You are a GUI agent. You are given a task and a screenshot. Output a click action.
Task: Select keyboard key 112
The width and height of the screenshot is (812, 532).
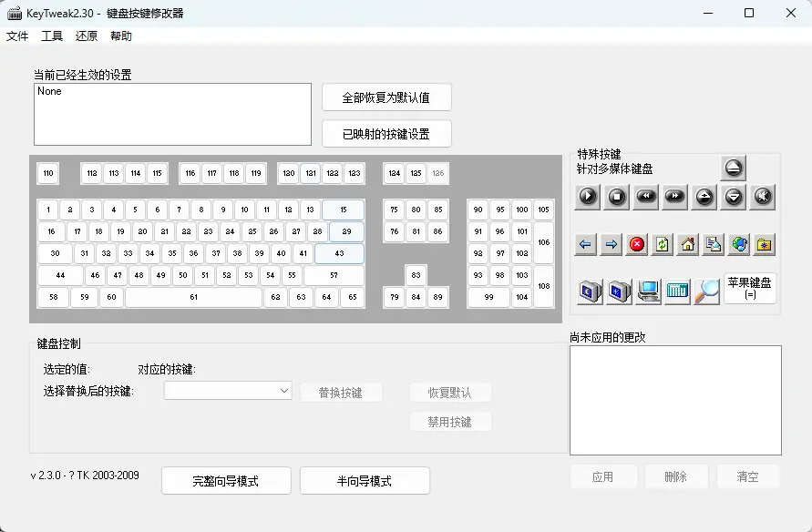click(92, 173)
